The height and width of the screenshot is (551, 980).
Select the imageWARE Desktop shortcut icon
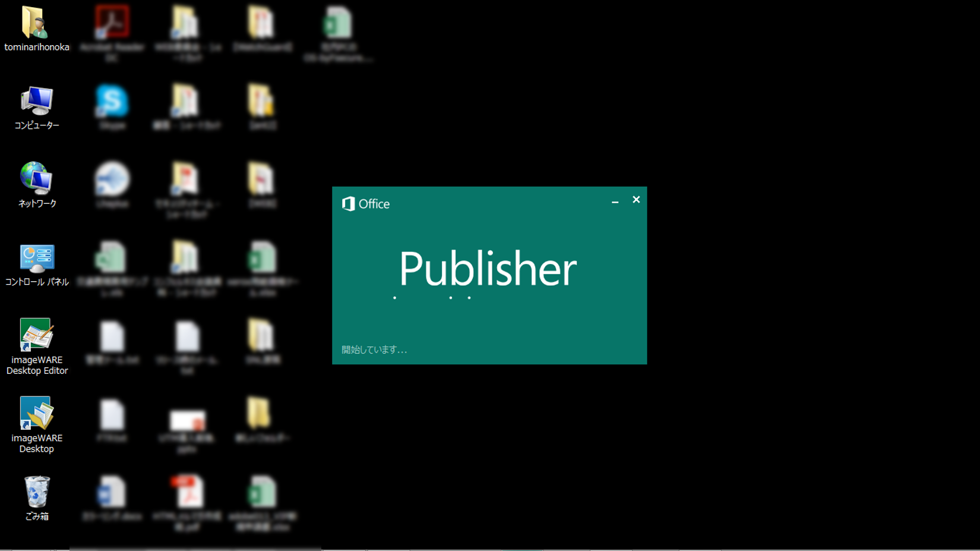(37, 413)
